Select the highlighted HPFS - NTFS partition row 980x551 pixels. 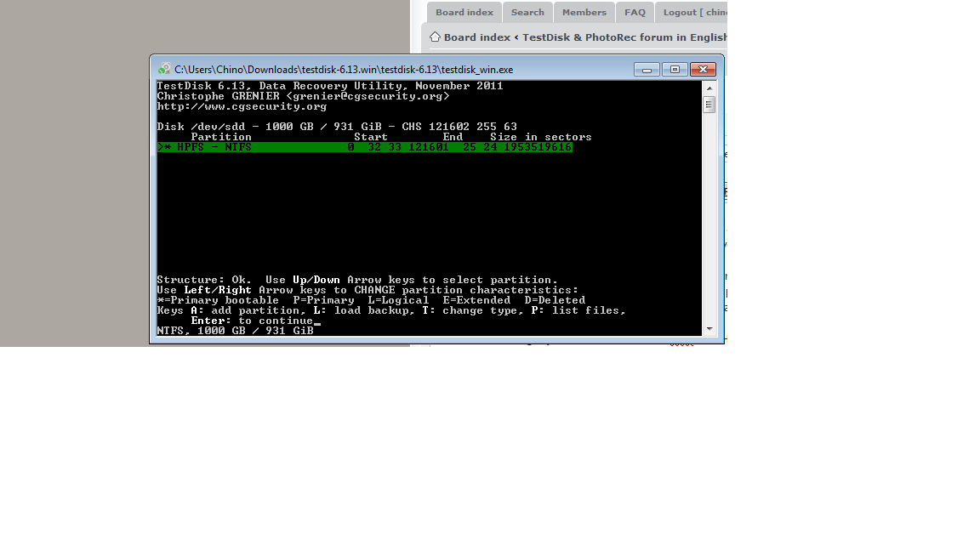point(364,147)
